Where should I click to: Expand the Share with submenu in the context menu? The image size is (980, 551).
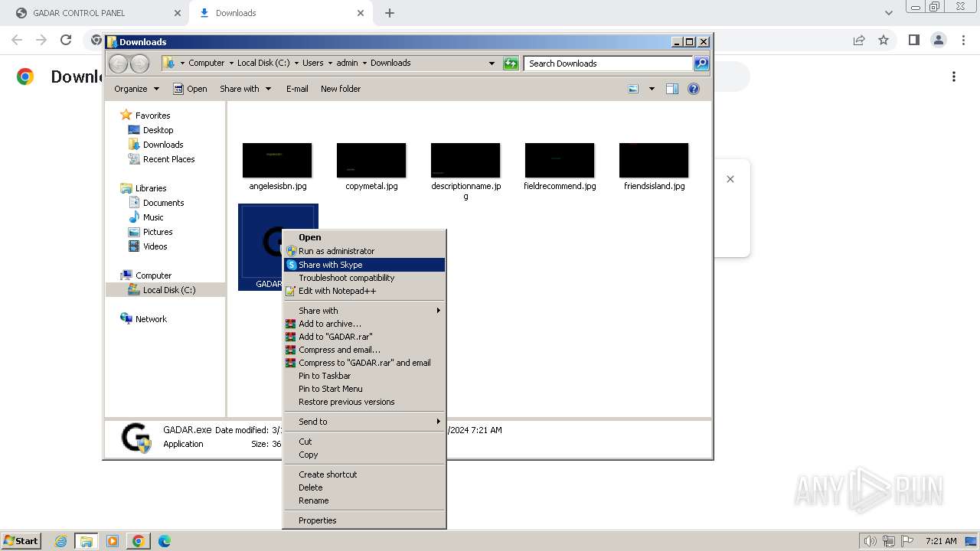(x=364, y=311)
